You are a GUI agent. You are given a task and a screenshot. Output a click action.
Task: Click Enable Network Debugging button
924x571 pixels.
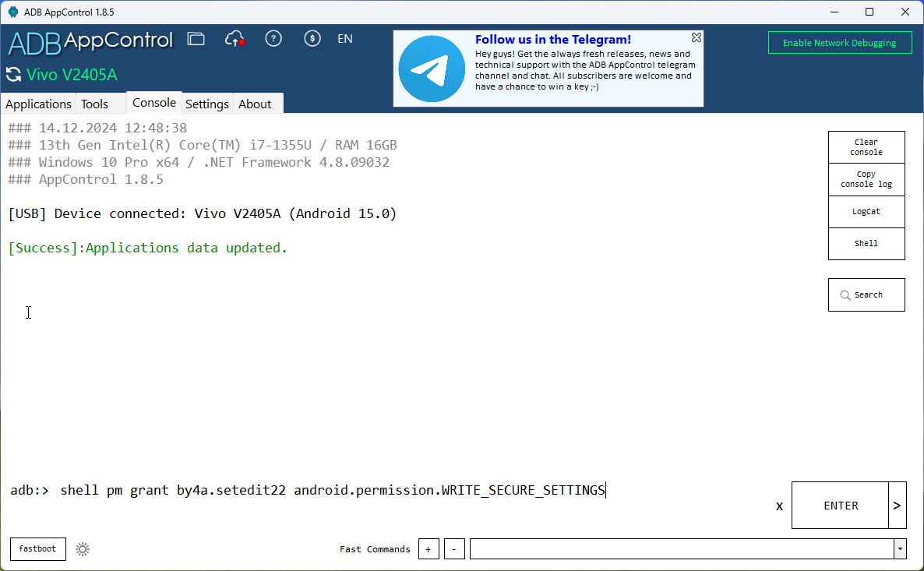[x=839, y=43]
